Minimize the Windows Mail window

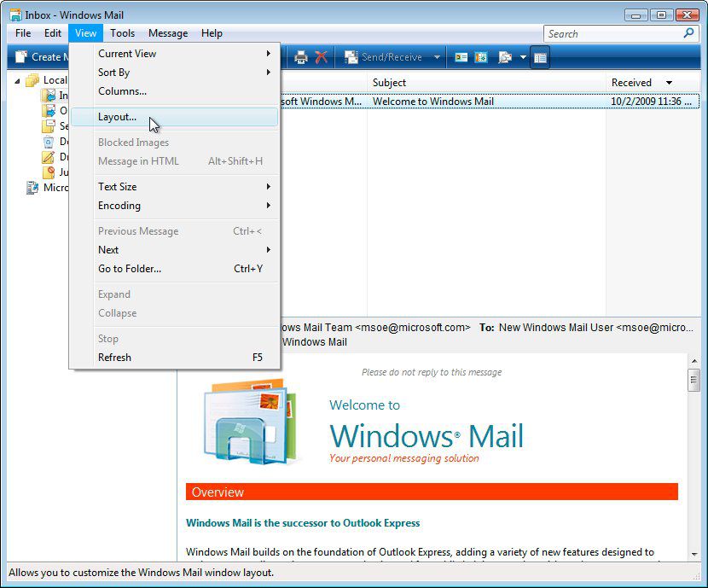635,15
